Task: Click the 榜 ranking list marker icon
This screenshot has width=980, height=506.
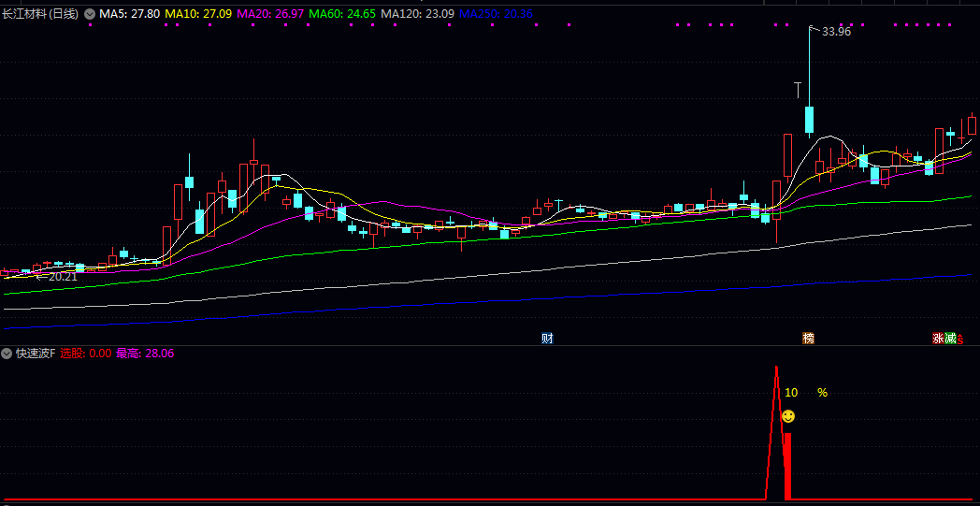Action: pyautogui.click(x=809, y=339)
